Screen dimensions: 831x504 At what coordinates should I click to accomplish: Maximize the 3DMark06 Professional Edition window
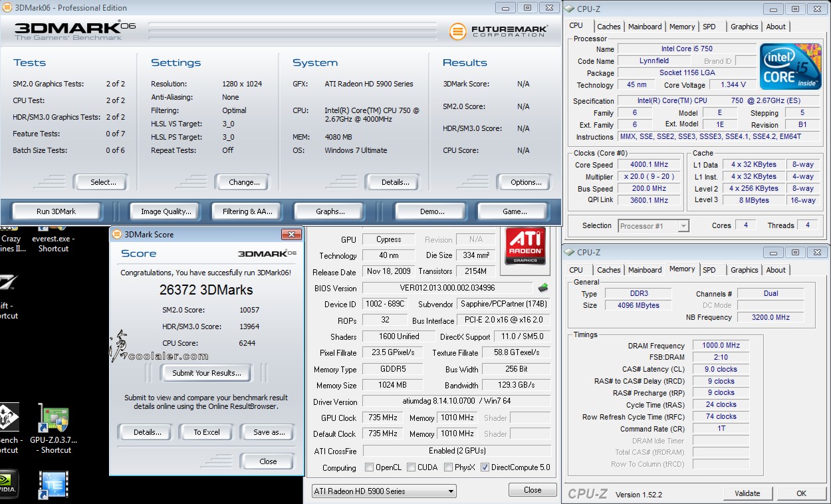coord(527,8)
